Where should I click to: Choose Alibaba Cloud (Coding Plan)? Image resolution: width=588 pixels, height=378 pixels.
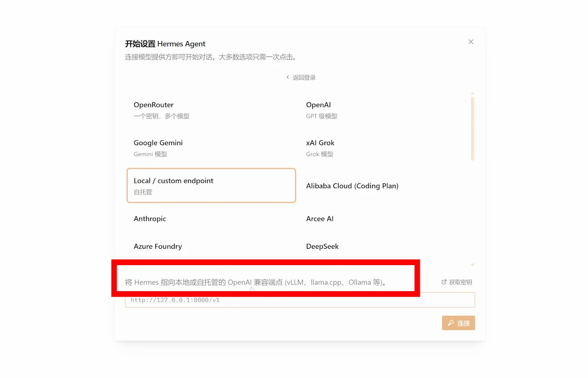click(384, 185)
